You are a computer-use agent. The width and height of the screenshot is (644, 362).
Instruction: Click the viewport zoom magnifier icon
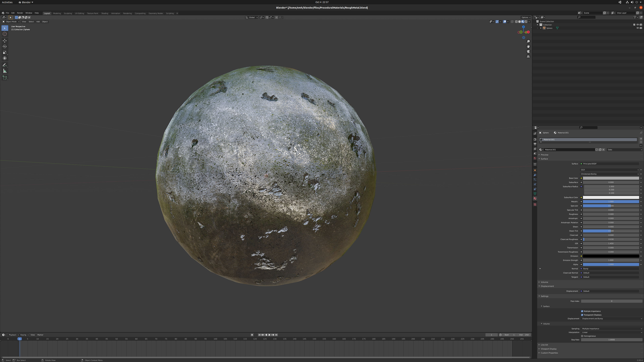click(x=528, y=41)
